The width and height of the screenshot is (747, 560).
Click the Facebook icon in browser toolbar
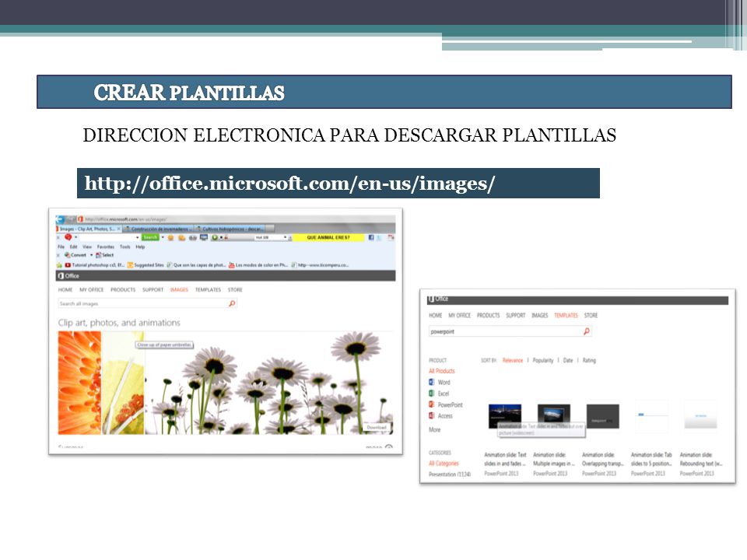371,237
